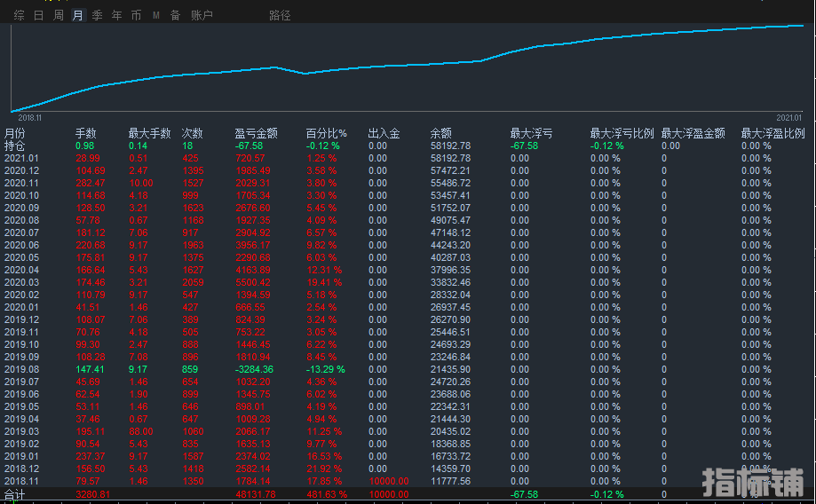
Task: Click the 手数 column header
Action: (86, 134)
